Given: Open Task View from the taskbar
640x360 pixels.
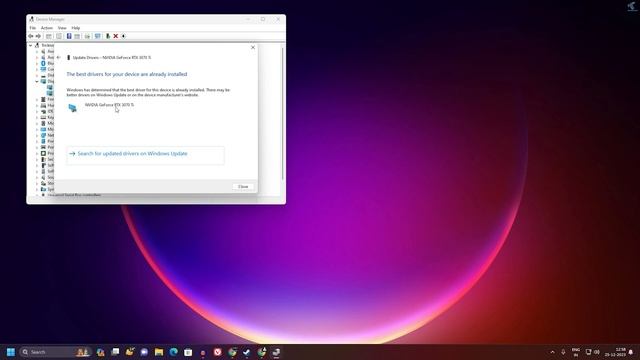Looking at the screenshot, I should pos(116,352).
